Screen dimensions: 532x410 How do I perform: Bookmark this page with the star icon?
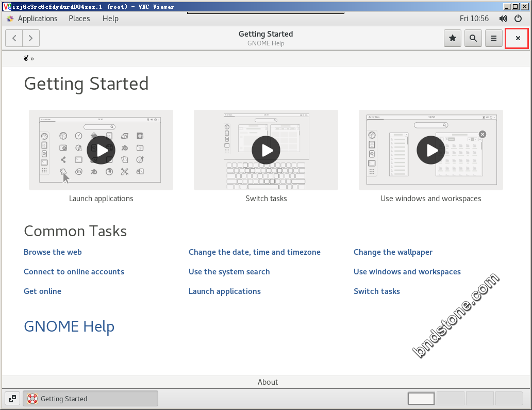click(x=452, y=38)
